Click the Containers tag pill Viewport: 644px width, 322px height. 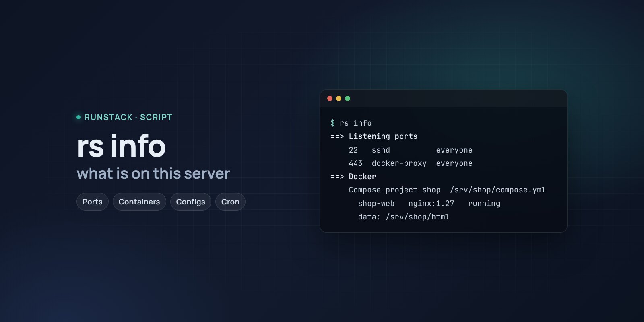tap(139, 202)
